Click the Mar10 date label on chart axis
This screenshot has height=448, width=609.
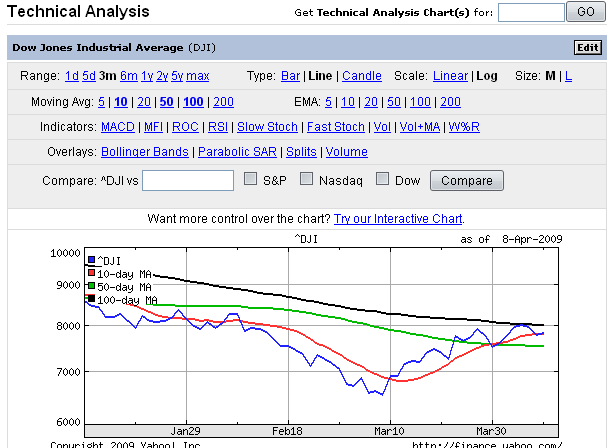pyautogui.click(x=389, y=431)
